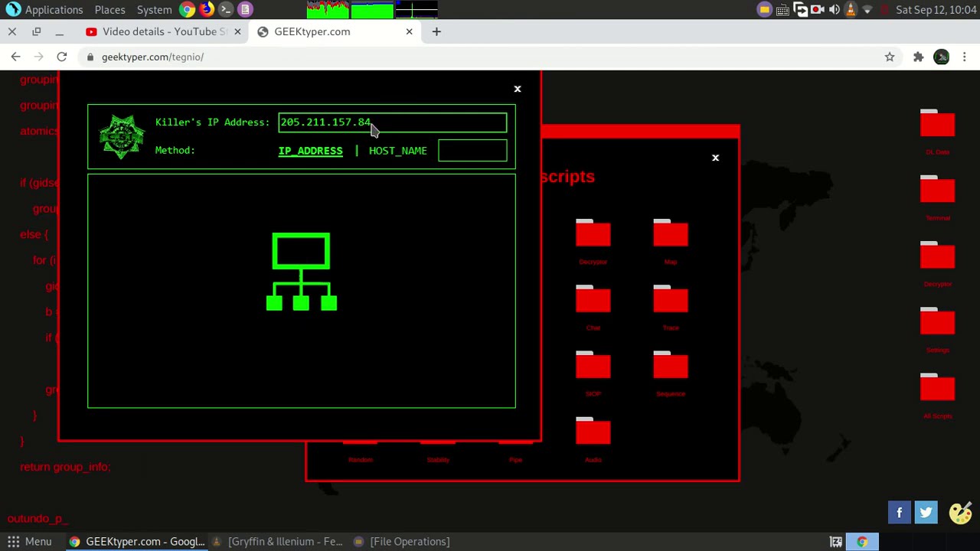Open the taskbar Menu button
The image size is (980, 551).
tap(29, 542)
